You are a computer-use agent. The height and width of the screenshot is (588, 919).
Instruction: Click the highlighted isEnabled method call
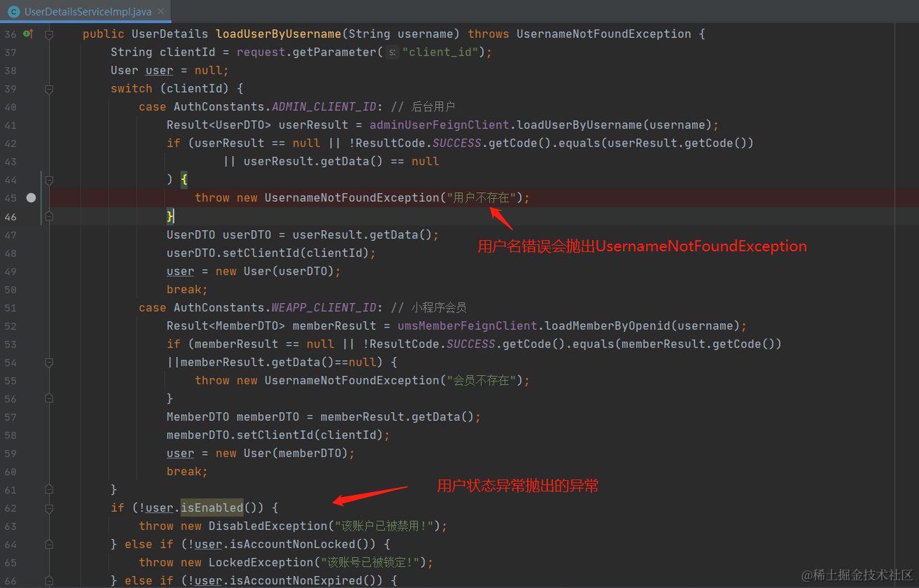[x=212, y=507]
